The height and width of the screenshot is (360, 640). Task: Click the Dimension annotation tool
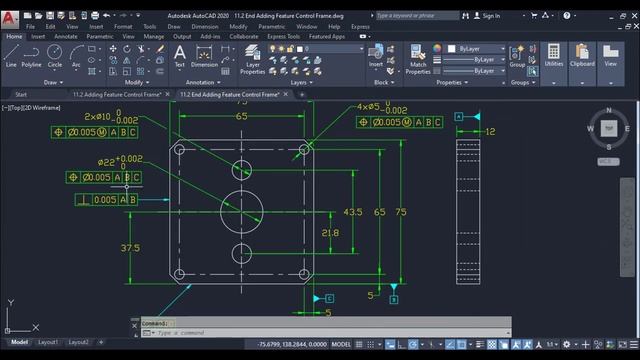[204, 56]
